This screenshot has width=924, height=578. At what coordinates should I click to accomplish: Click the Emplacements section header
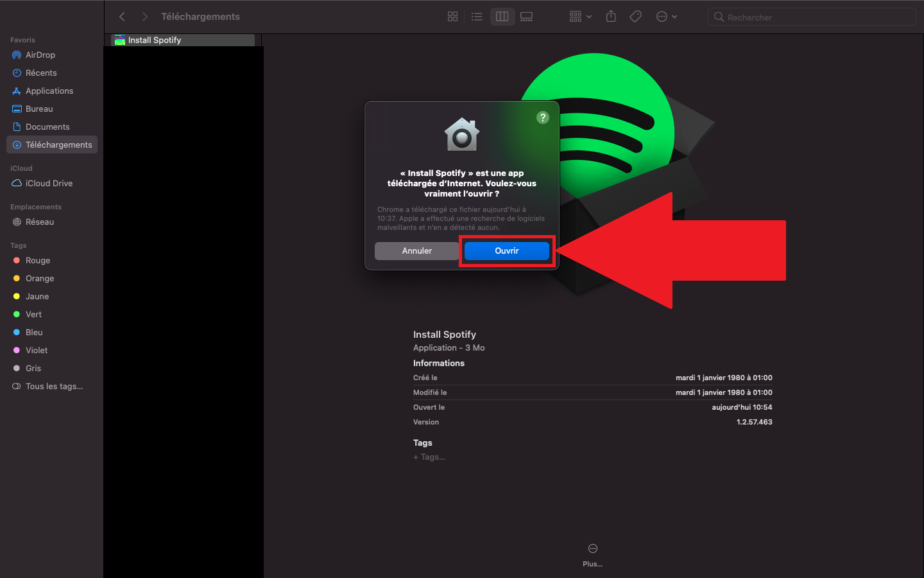[x=36, y=207]
